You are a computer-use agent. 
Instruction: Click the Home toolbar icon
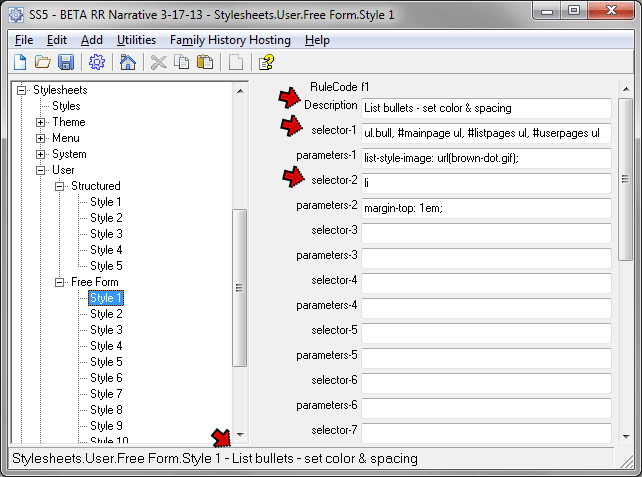click(127, 63)
